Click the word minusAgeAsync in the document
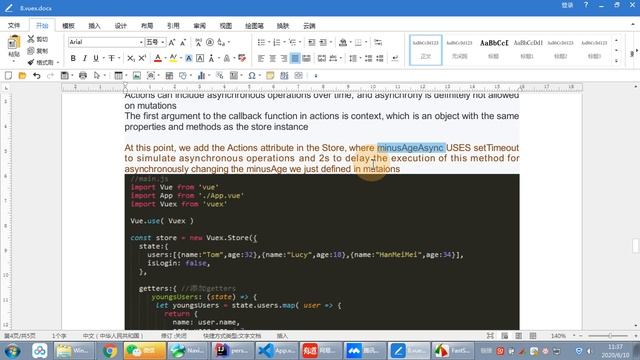The image size is (640, 360). [410, 148]
